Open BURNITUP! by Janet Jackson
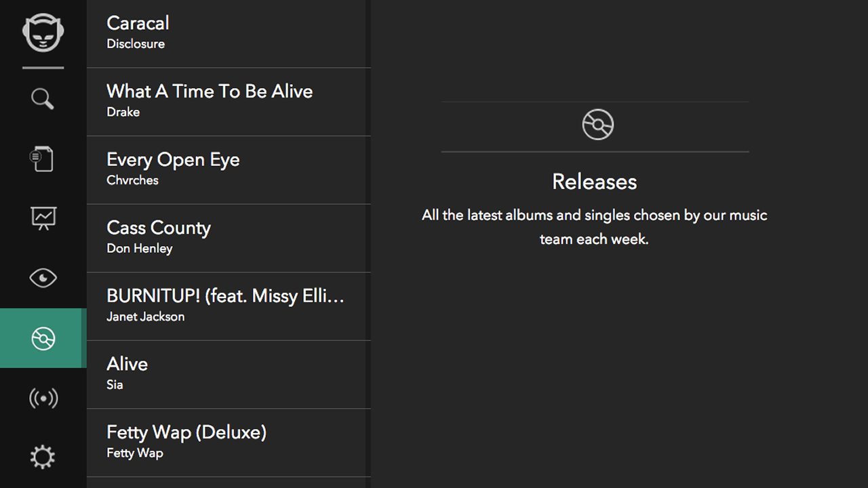The height and width of the screenshot is (488, 868). pos(229,306)
